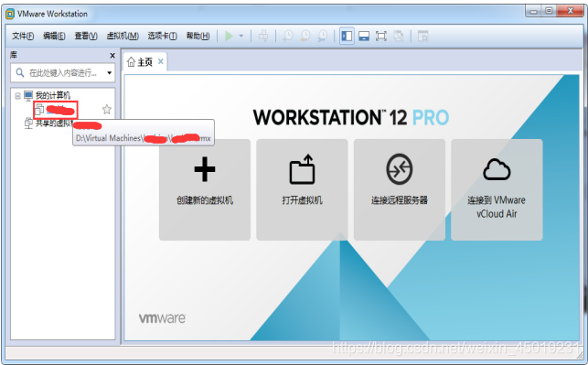The image size is (588, 365).
Task: Close the 库 library panel
Action: [x=112, y=56]
